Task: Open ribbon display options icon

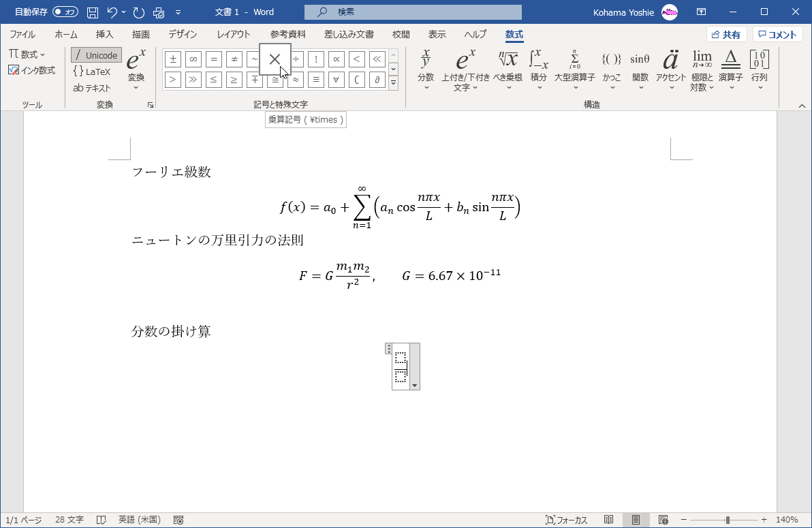Action: (x=701, y=12)
